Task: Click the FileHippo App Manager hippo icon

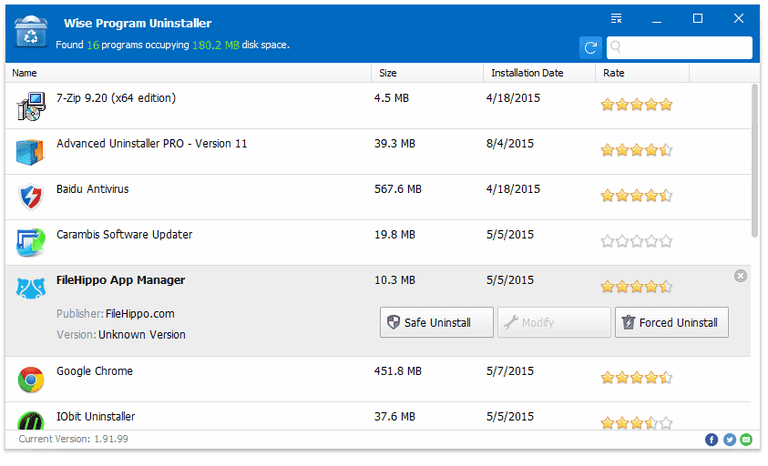Action: [31, 289]
